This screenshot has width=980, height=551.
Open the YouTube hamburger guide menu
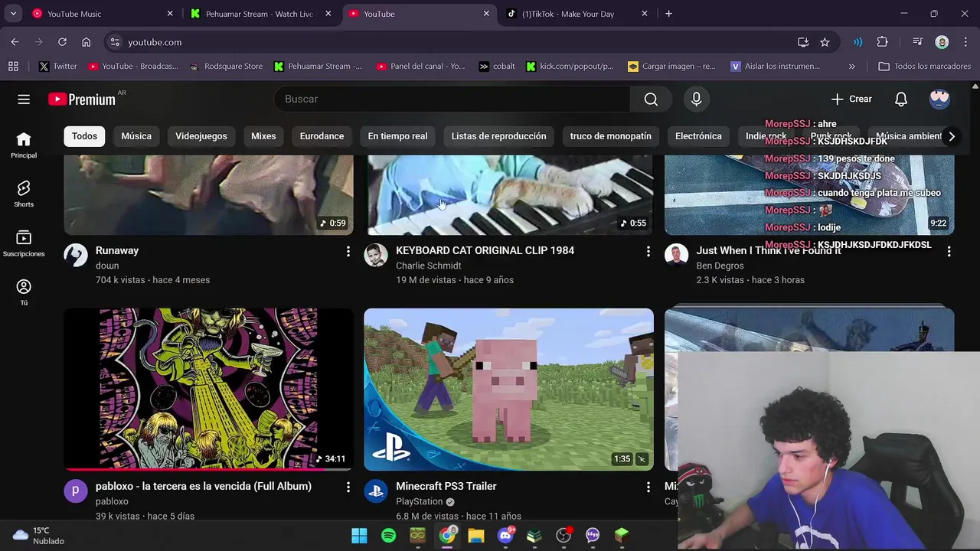[24, 99]
